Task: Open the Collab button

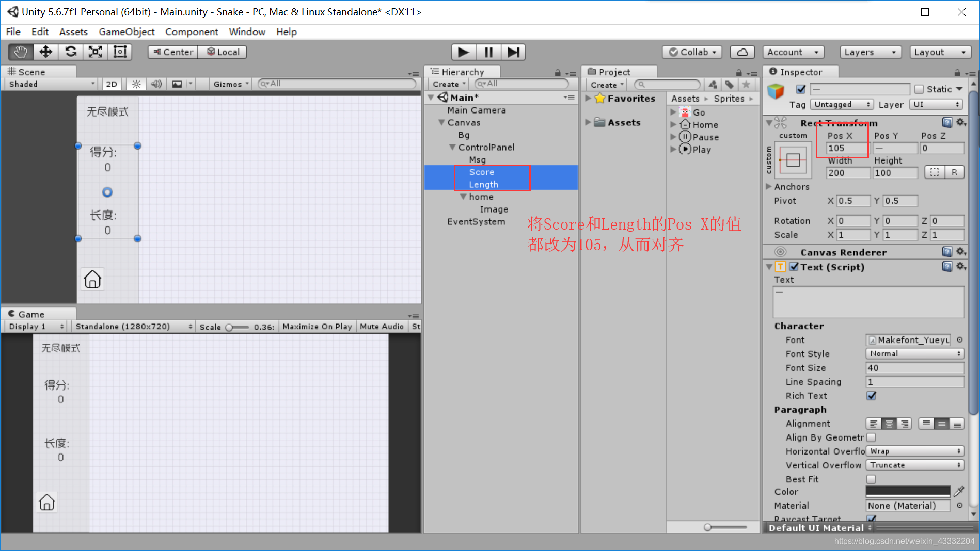Action: point(692,52)
